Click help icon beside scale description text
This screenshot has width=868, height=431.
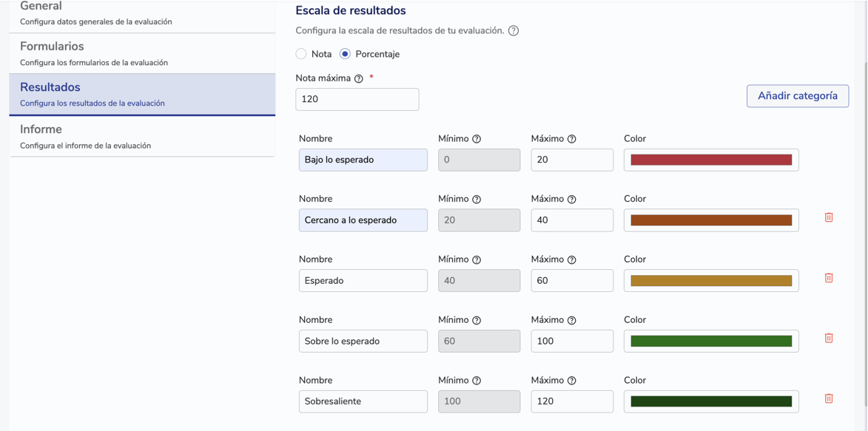coord(514,31)
